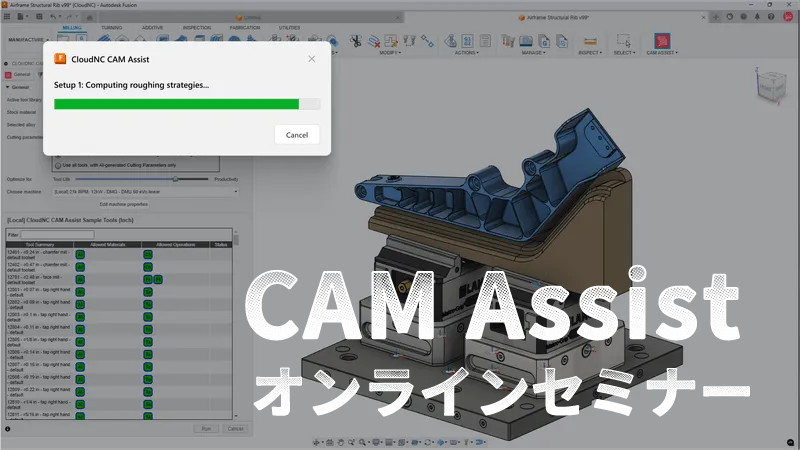Expand the MANAGE dropdown menu

tap(533, 53)
